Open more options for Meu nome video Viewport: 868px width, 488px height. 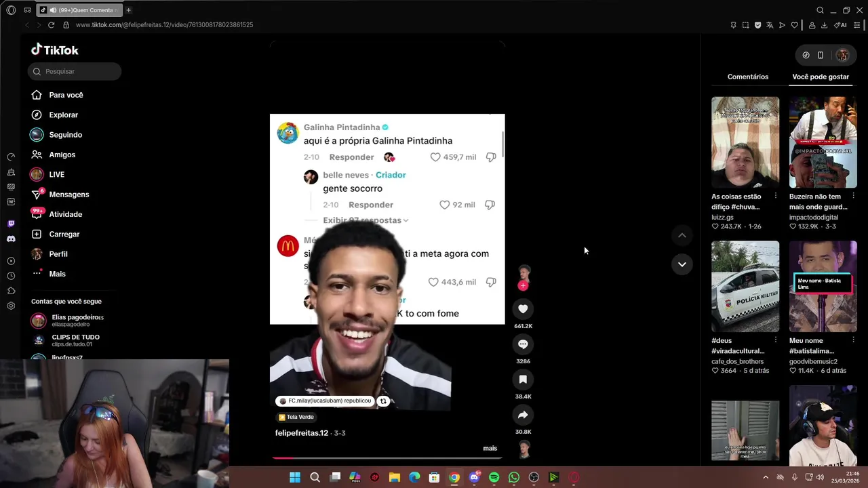coord(854,340)
